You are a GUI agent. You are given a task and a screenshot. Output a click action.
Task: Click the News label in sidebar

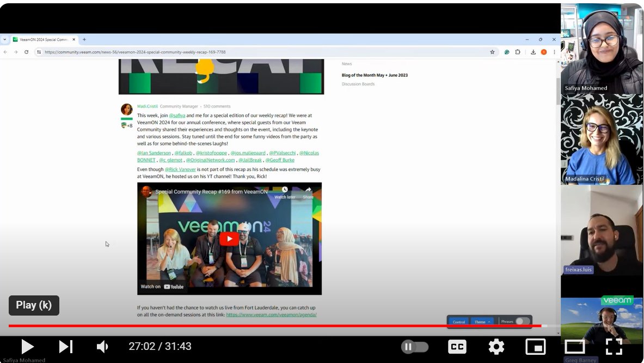[x=347, y=64]
